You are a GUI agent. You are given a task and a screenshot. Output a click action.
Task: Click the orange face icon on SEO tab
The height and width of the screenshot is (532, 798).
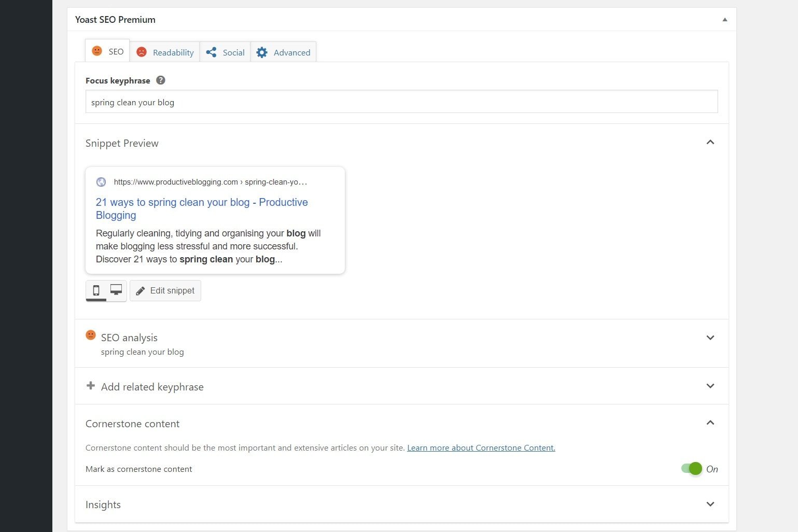[97, 51]
